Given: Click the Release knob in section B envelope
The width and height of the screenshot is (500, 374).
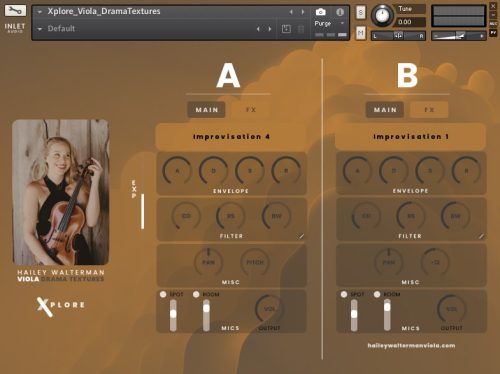Looking at the screenshot, I should (466, 171).
